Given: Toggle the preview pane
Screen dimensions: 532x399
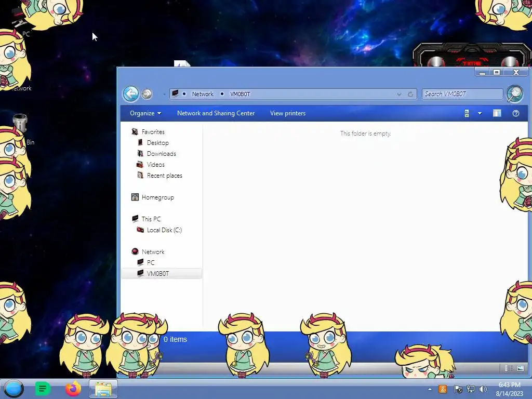Looking at the screenshot, I should click(x=497, y=113).
